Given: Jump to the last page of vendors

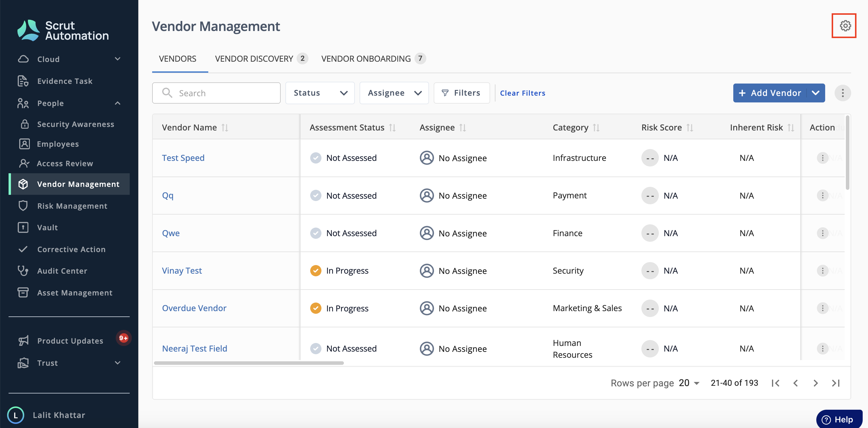Looking at the screenshot, I should coord(836,383).
